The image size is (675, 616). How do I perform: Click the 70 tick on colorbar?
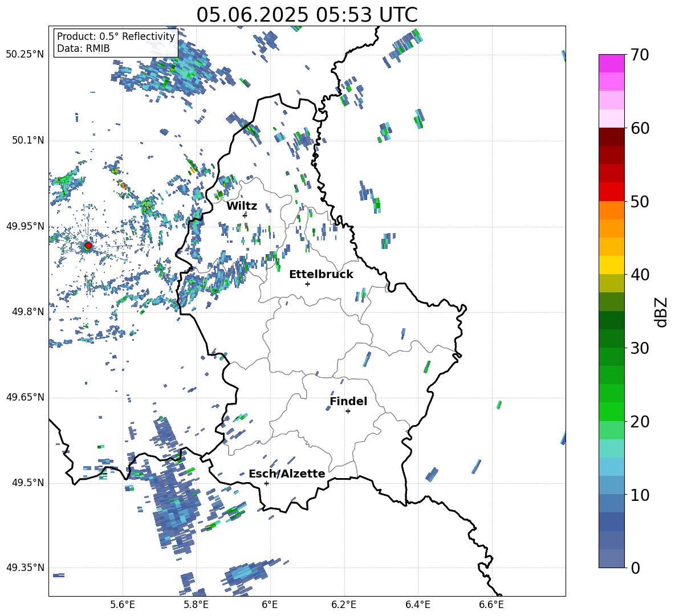[640, 55]
